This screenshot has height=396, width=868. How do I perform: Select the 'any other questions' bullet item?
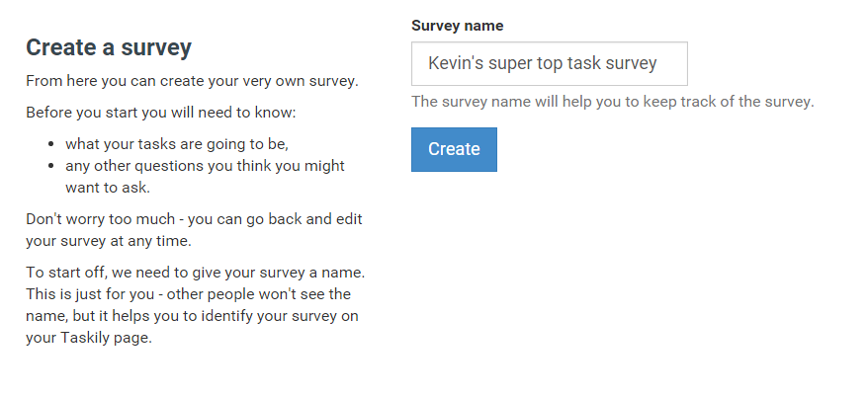coord(205,166)
